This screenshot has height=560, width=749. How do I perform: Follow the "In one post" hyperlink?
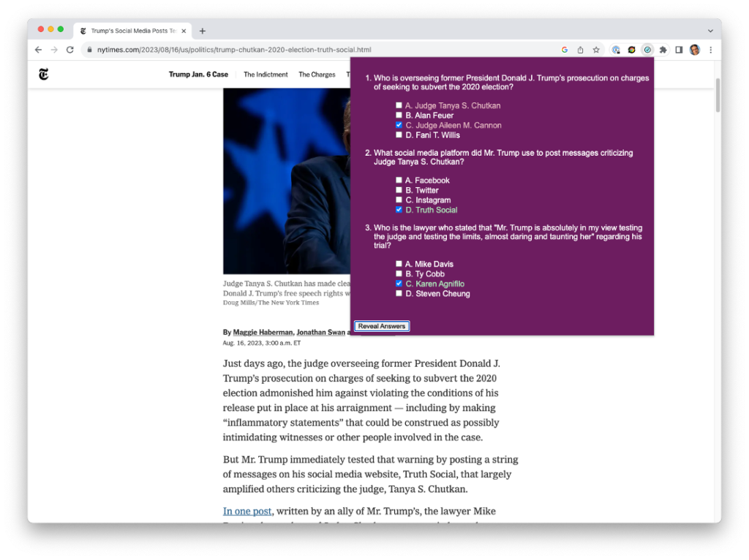point(247,511)
